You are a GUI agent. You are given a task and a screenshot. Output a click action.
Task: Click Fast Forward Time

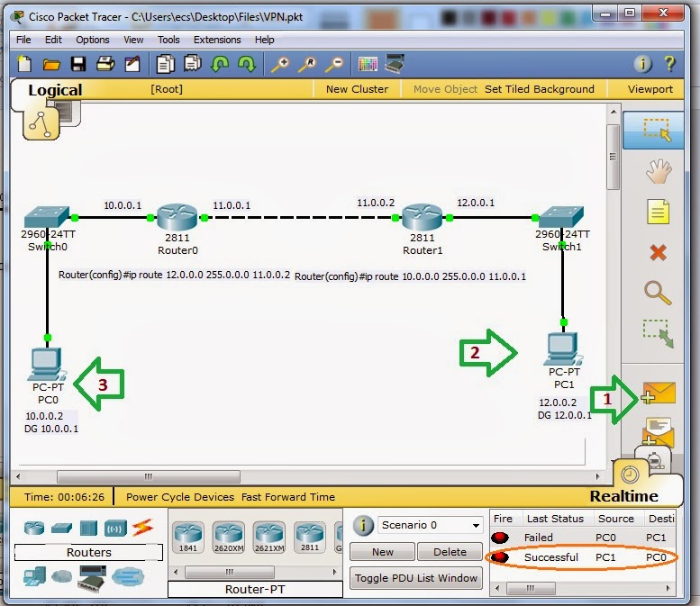(x=288, y=497)
